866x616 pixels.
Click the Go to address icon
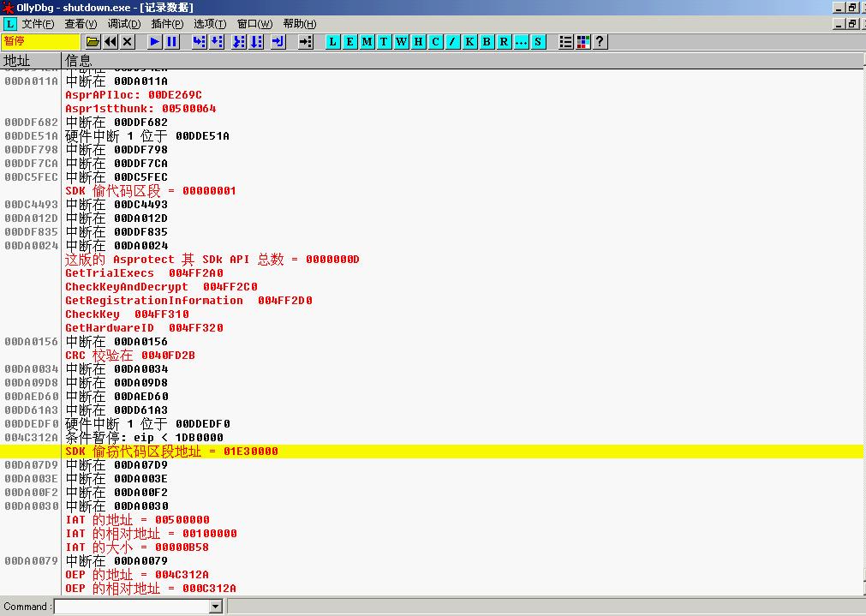click(x=306, y=42)
